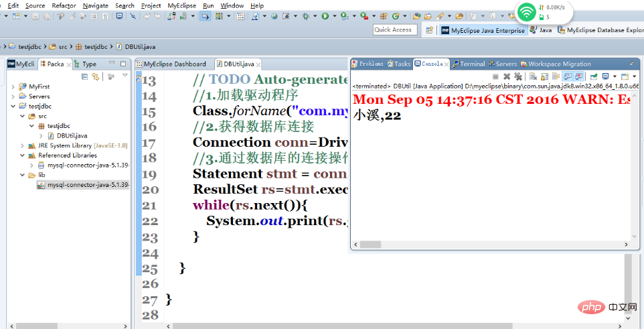Switch to the MyEclipse Dashboard tab
This screenshot has width=644, height=329.
[x=171, y=64]
